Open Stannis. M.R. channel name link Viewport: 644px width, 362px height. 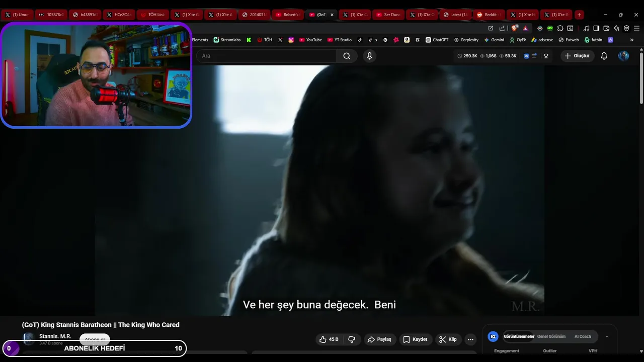pos(55,336)
